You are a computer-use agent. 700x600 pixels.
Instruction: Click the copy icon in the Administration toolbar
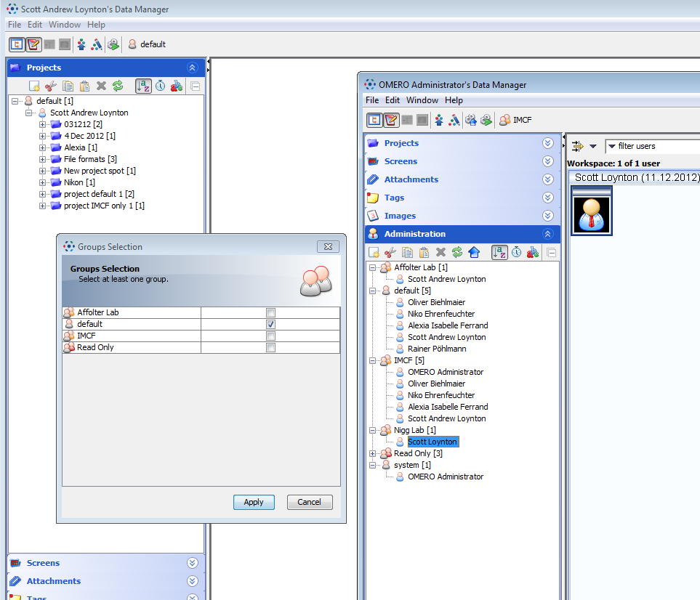click(x=407, y=253)
